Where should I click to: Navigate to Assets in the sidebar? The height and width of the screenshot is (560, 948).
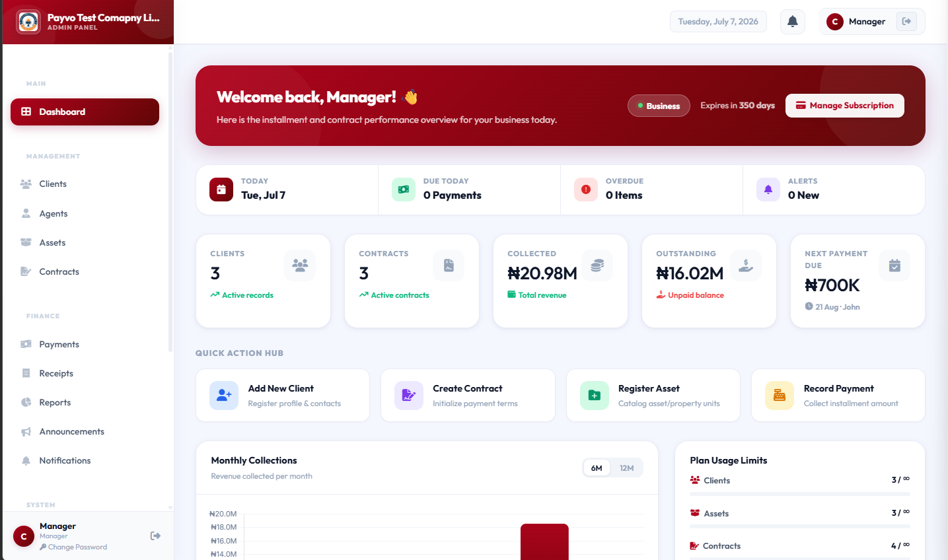[85, 242]
